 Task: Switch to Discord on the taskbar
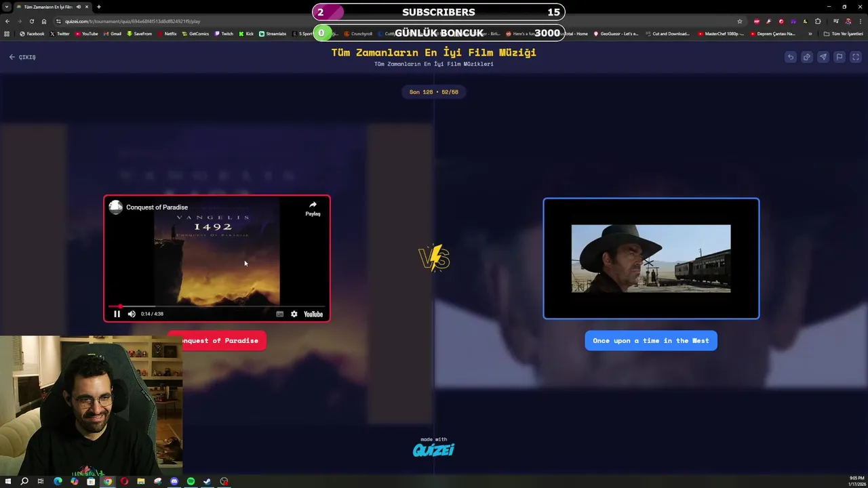[174, 481]
